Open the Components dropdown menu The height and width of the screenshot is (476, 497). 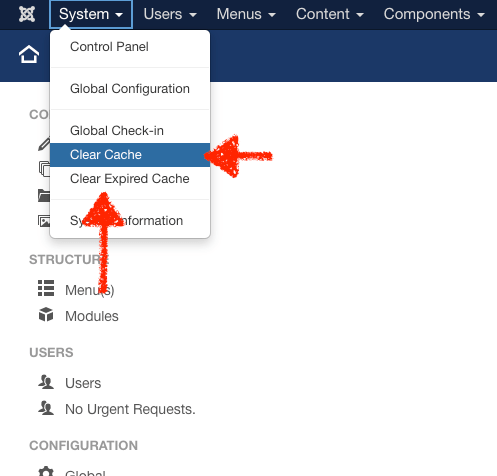434,14
